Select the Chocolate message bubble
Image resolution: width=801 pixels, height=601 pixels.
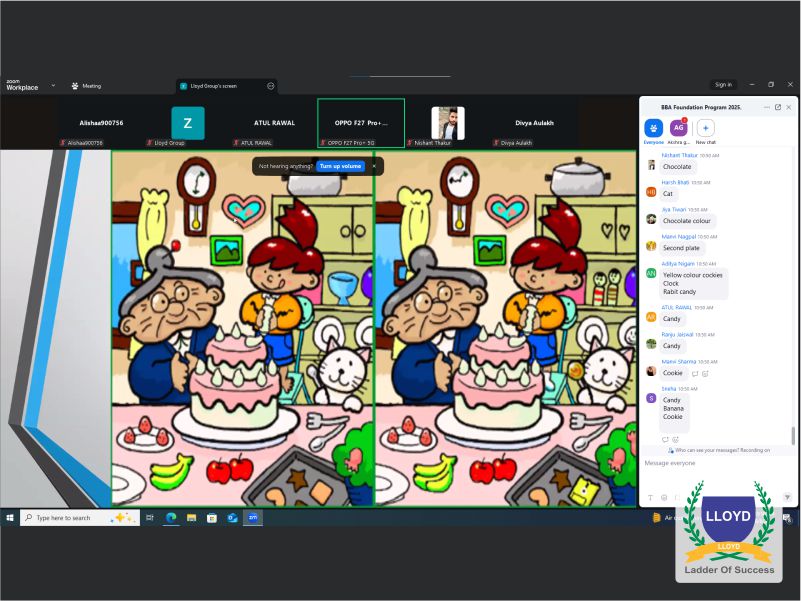coord(677,167)
